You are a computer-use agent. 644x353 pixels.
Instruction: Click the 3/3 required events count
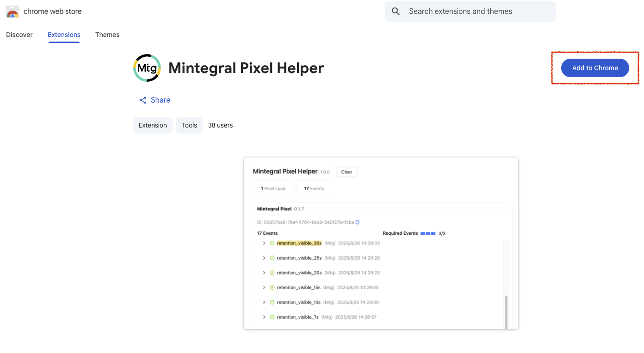click(442, 233)
